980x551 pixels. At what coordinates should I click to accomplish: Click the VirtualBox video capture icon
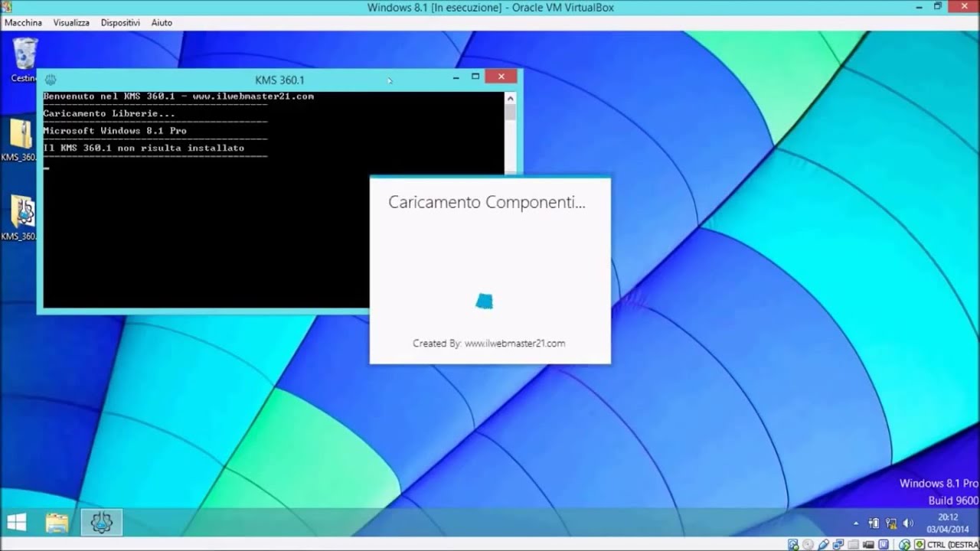click(868, 545)
